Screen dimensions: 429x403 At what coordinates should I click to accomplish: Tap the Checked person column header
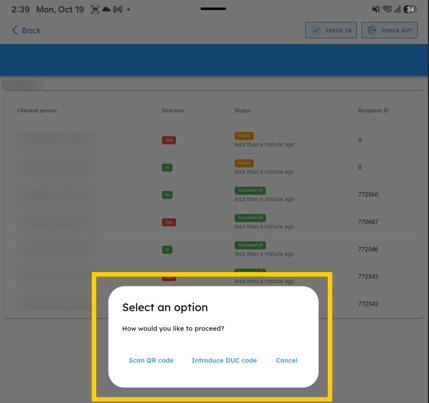pos(37,110)
